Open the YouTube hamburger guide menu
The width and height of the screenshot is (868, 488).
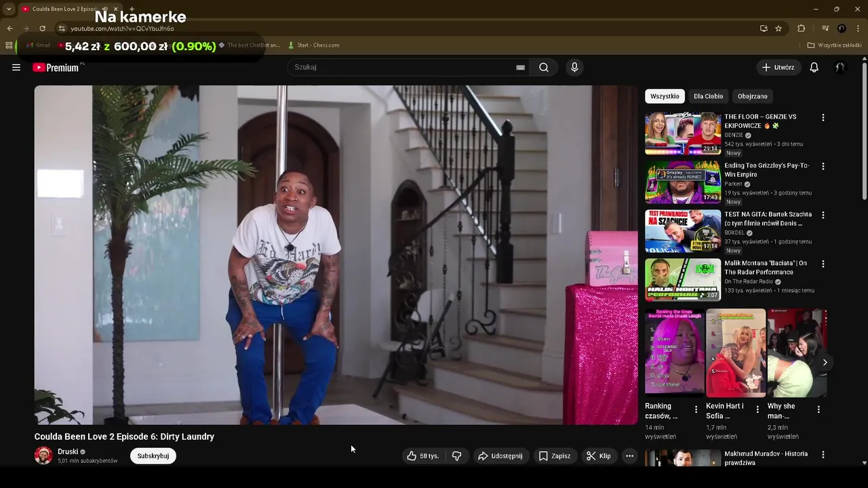click(16, 67)
